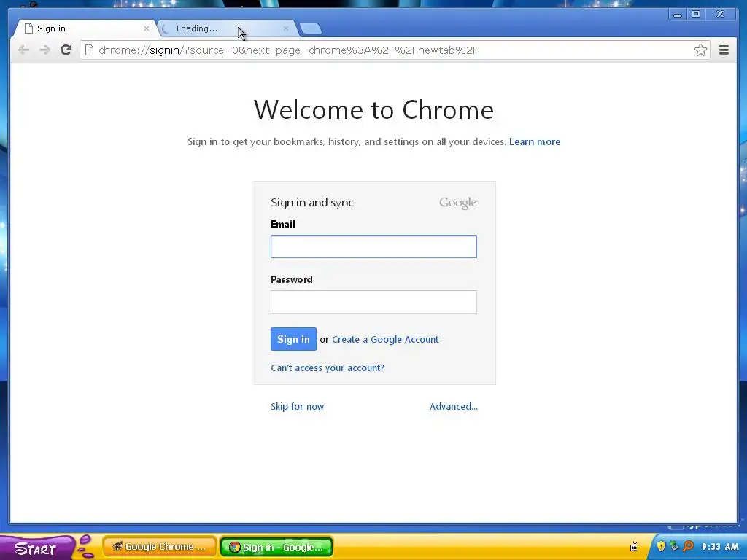Click the Email input field
747x560 pixels.
(x=373, y=246)
